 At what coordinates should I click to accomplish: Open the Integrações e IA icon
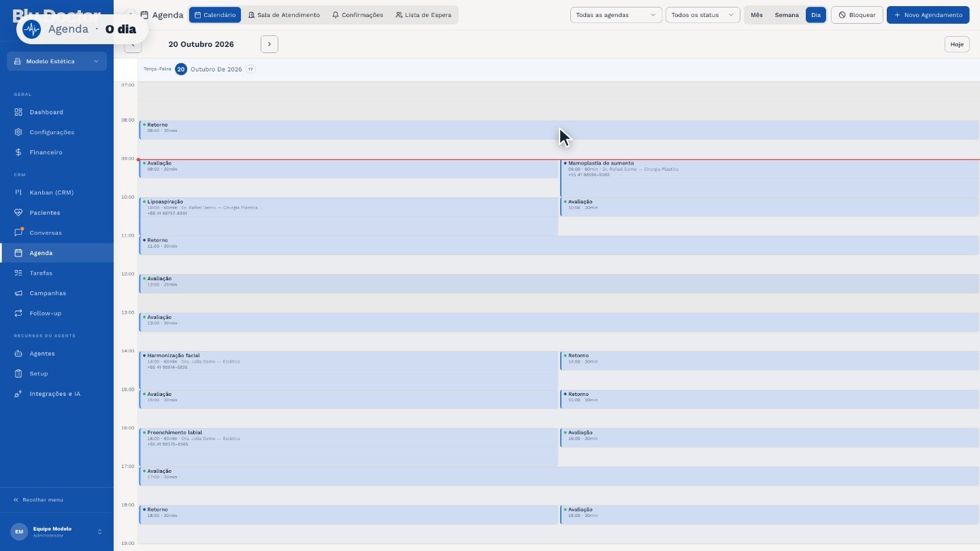tap(18, 394)
